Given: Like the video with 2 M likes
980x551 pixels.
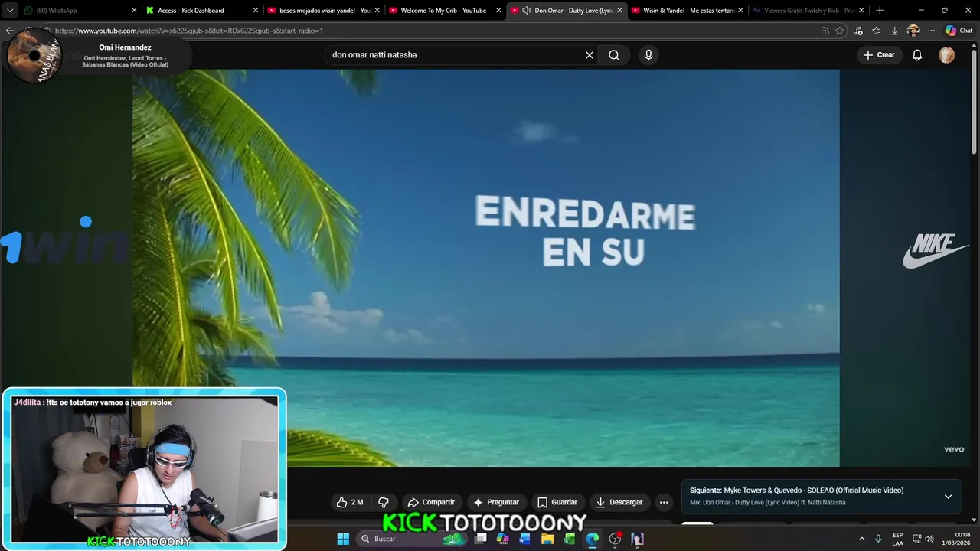Looking at the screenshot, I should 349,503.
